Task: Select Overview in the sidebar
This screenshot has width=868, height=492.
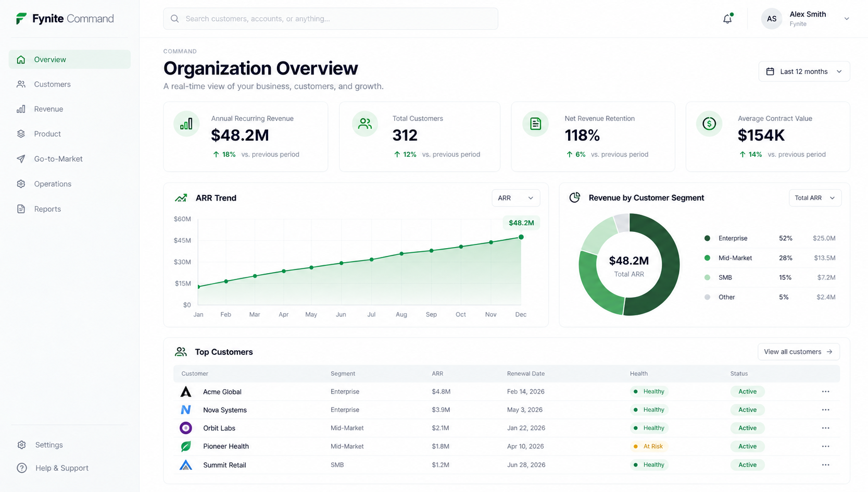Action: (x=70, y=59)
